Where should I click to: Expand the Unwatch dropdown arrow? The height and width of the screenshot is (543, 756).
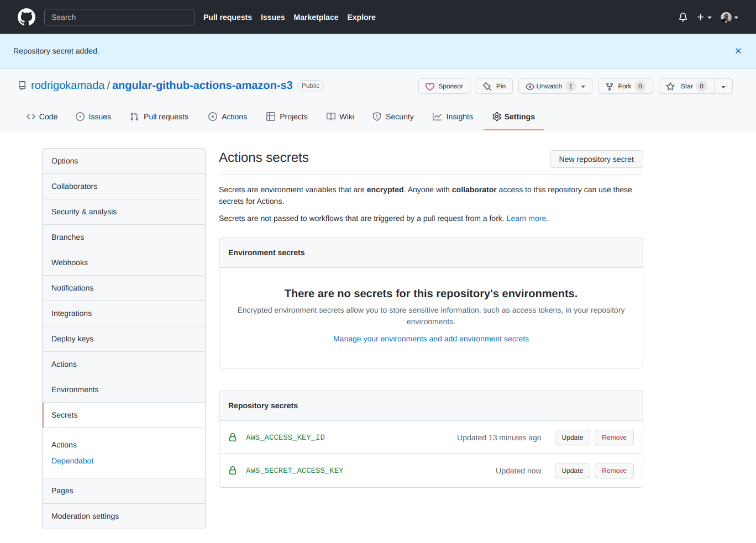click(x=582, y=86)
